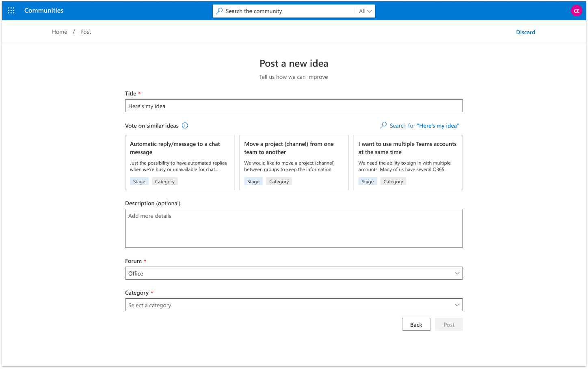Click Stage tag on Move a project card
Viewport: 588px width, 369px height.
click(253, 182)
